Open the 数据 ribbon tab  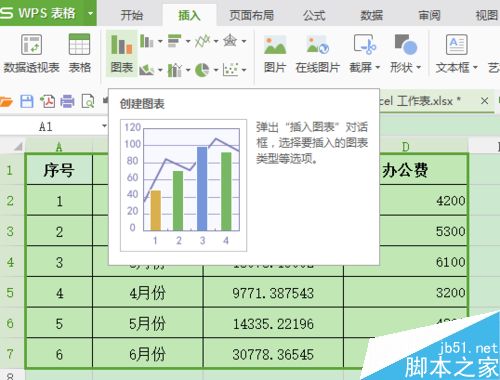coord(371,15)
